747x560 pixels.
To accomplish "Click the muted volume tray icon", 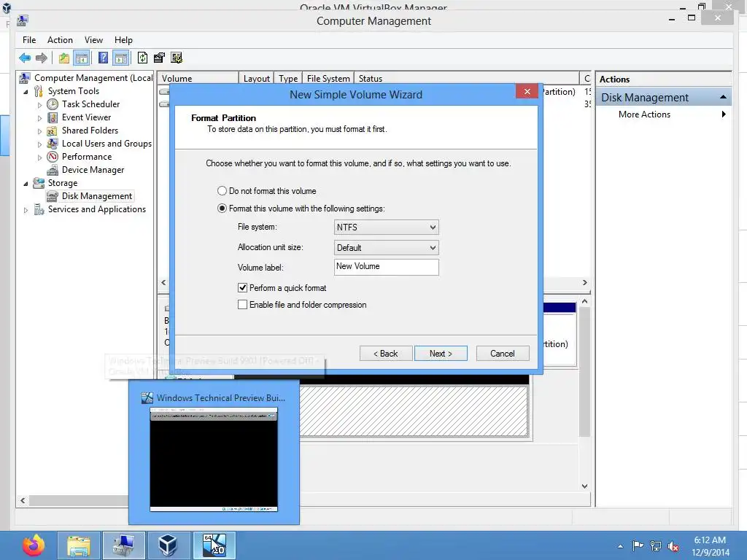I will point(673,546).
